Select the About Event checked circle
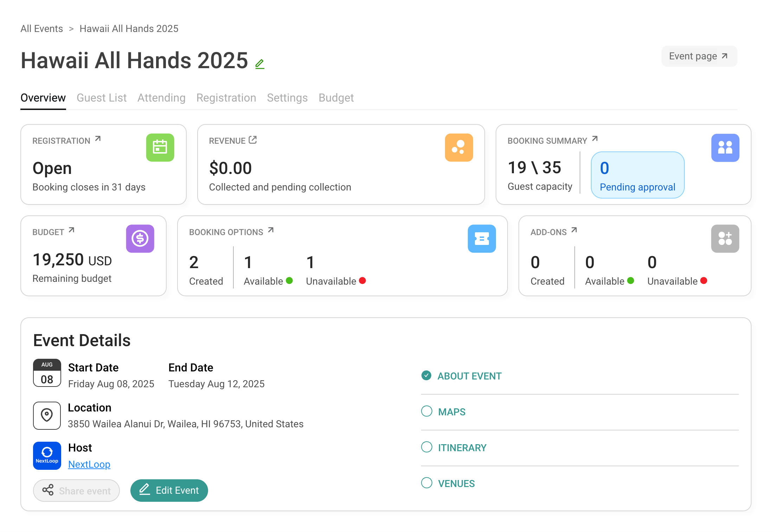This screenshot has width=774, height=532. click(x=426, y=376)
